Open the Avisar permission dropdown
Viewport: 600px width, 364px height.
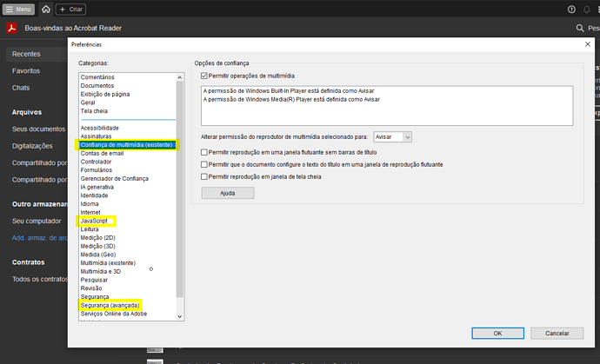point(392,136)
